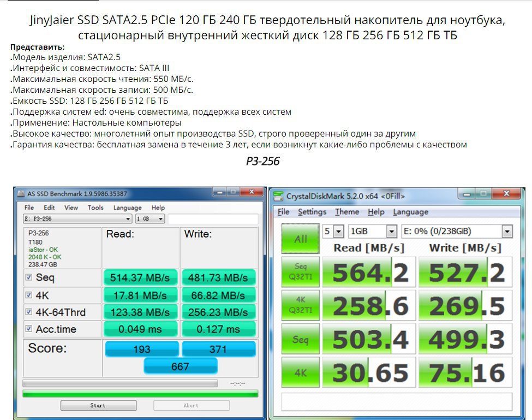Click the empty status box at CrystalDiskMark bottom
The height and width of the screenshot is (420, 532).
(x=397, y=402)
